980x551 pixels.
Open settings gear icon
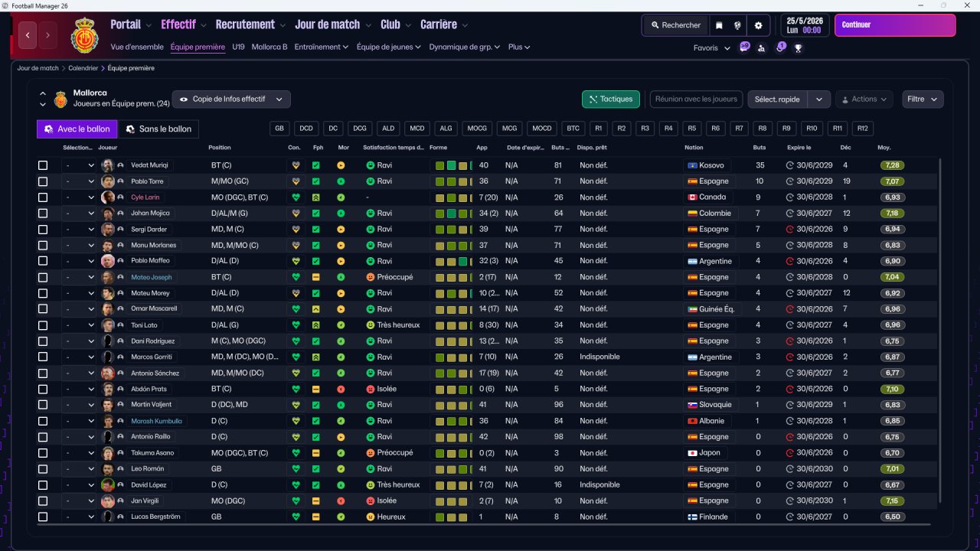tap(759, 25)
